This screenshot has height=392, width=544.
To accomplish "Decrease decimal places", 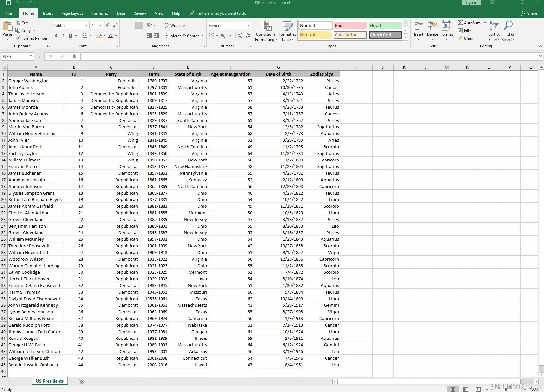I will click(248, 36).
